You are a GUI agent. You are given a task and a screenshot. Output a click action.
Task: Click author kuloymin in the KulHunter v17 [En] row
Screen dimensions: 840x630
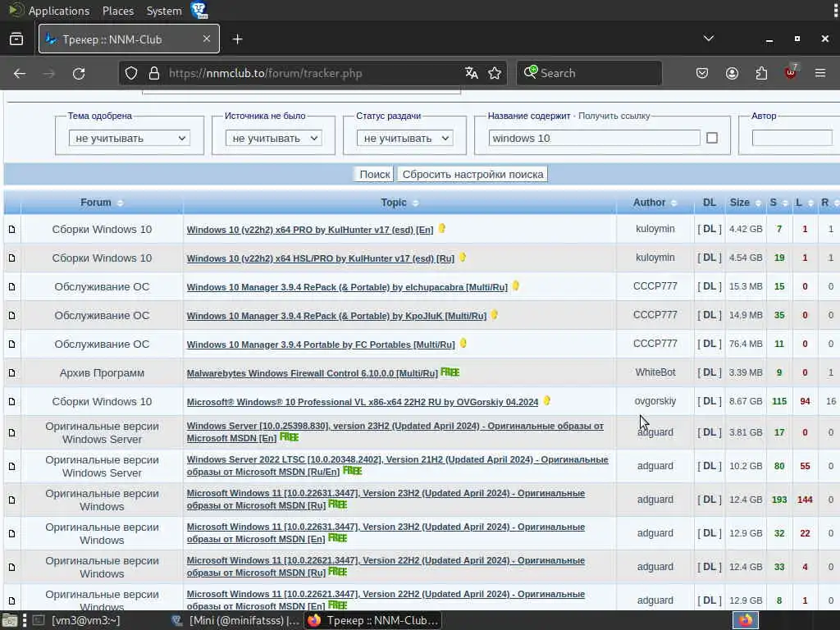click(655, 229)
